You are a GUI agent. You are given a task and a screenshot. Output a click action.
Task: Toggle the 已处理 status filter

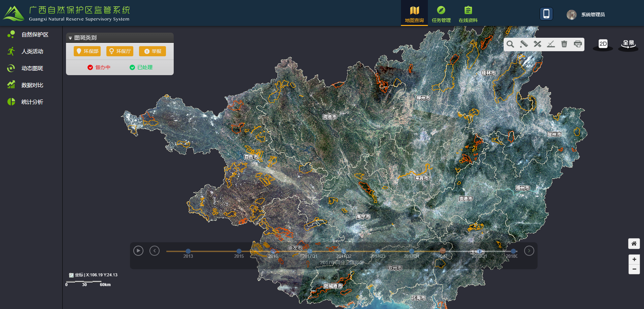click(141, 67)
